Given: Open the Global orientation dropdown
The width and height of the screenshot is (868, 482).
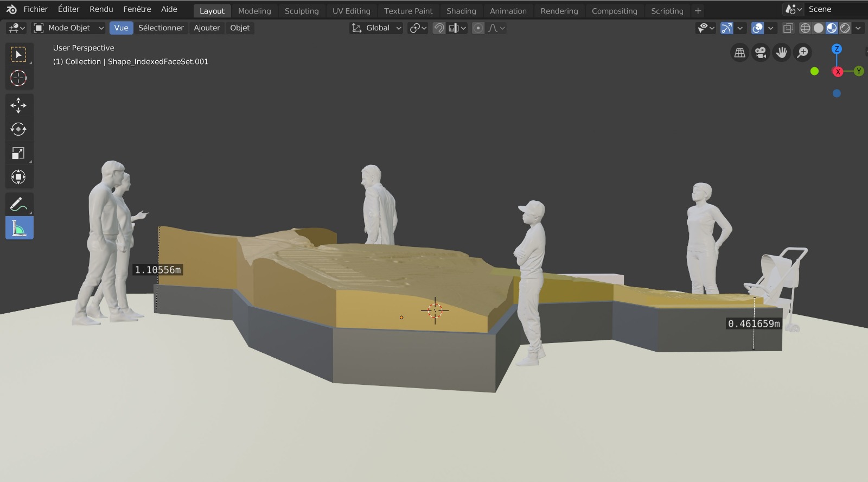Looking at the screenshot, I should (x=377, y=28).
